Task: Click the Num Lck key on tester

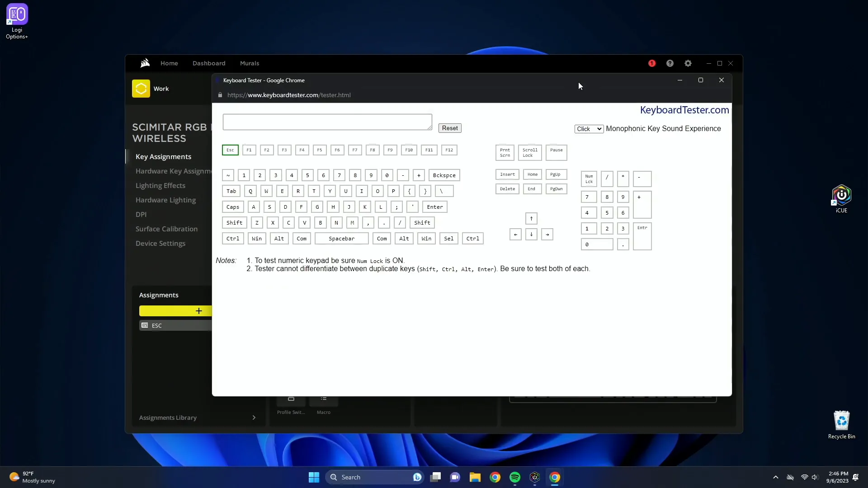Action: [589, 179]
